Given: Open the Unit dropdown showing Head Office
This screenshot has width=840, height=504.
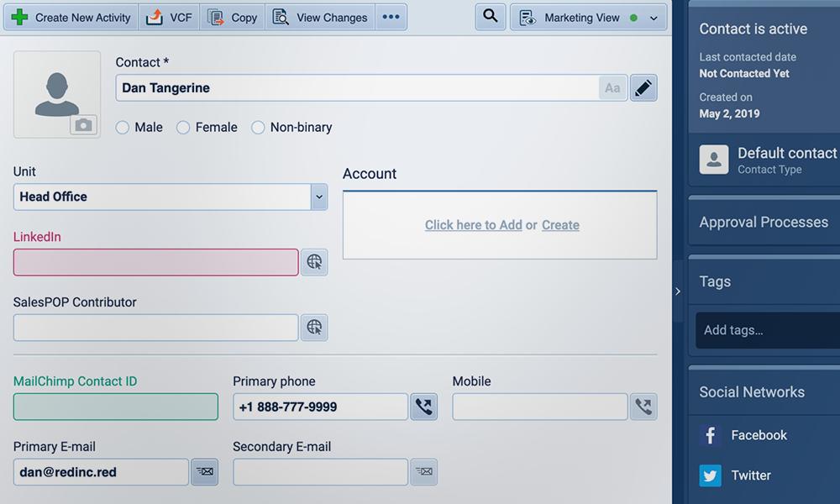Looking at the screenshot, I should coord(318,197).
